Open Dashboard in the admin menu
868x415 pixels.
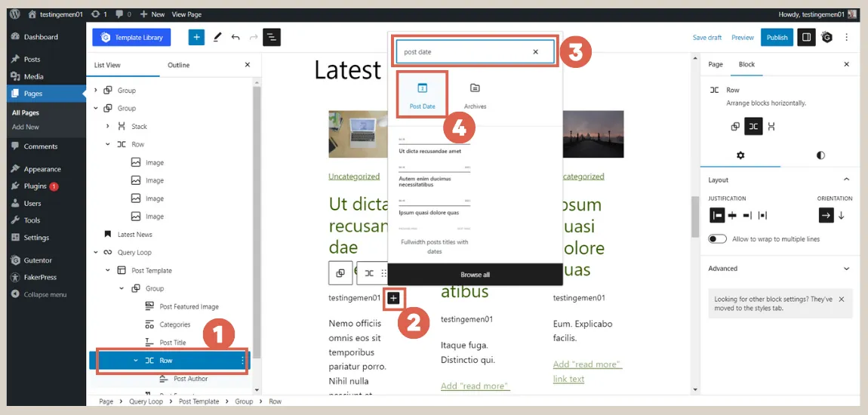click(x=42, y=37)
